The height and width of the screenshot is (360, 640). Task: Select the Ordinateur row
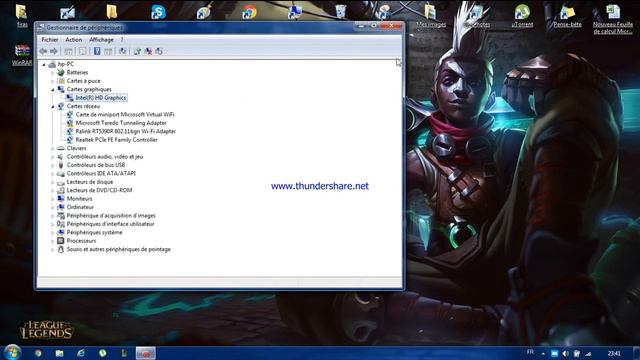[80, 207]
